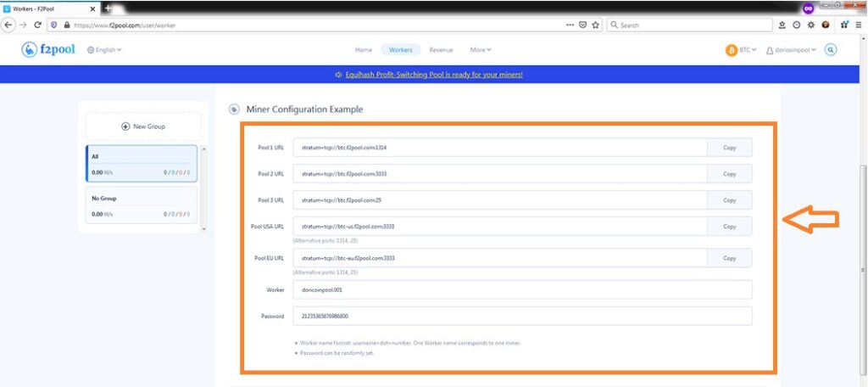This screenshot has width=868, height=387.
Task: Click the globe icon beside English
Action: click(x=91, y=50)
